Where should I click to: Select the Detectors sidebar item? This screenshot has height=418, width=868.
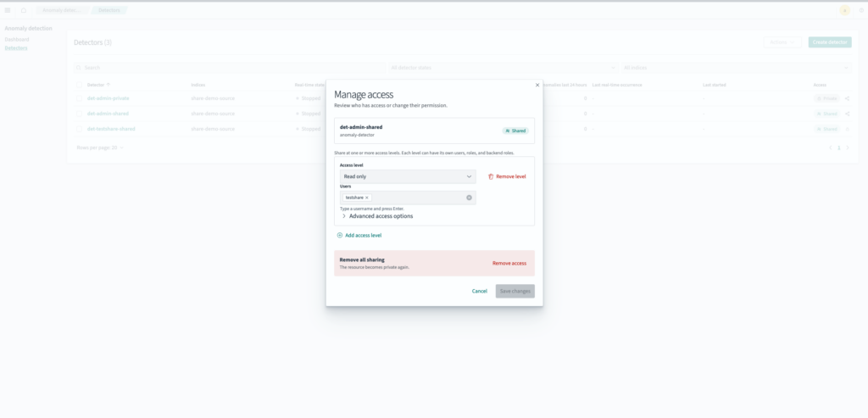tap(16, 48)
